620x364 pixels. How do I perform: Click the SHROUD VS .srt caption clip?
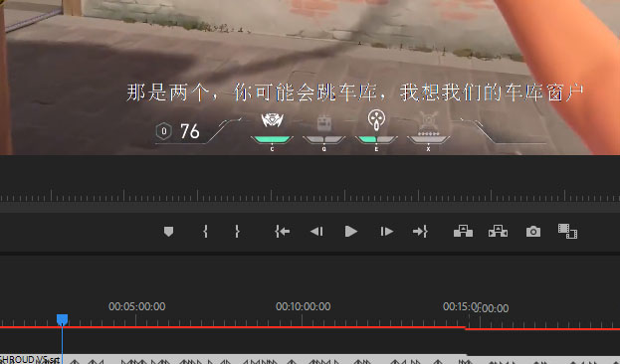[x=233, y=359]
